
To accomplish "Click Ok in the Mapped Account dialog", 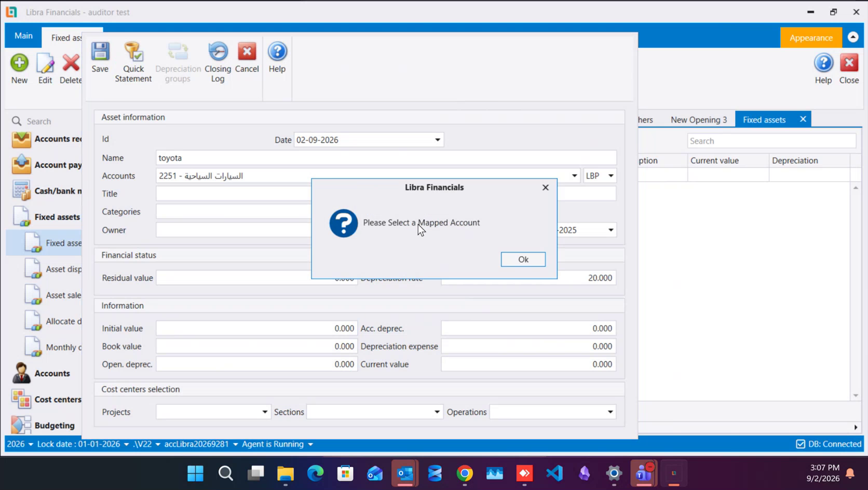I will tap(523, 260).
